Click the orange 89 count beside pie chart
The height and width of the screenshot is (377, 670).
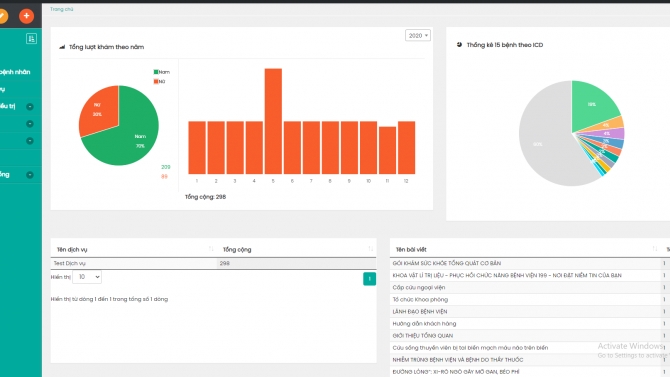pos(164,176)
